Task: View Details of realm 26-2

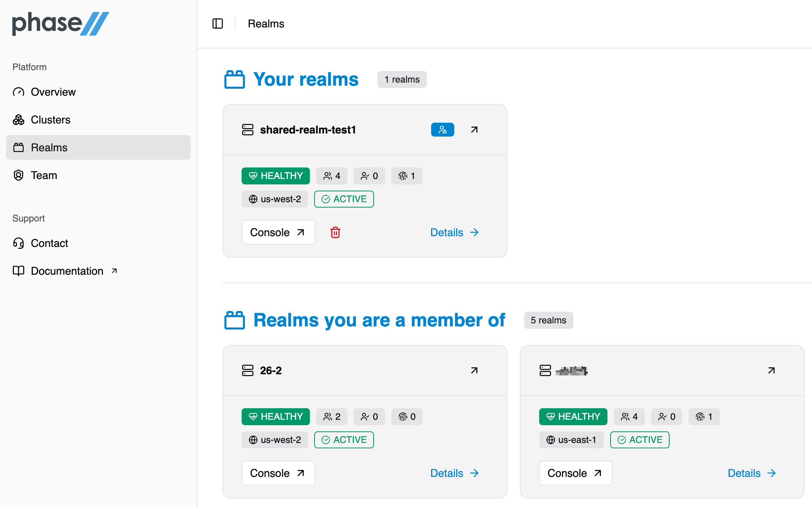Action: pos(454,473)
